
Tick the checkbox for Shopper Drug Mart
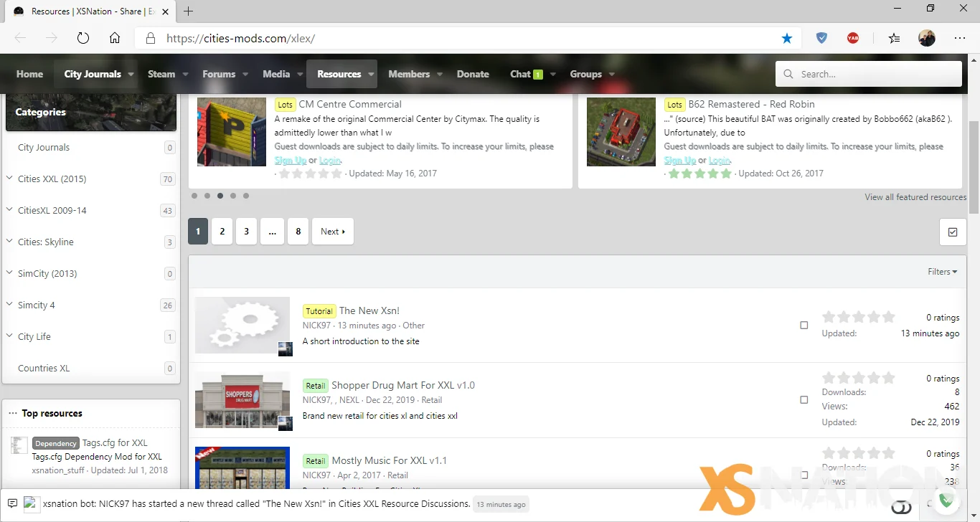tap(804, 400)
